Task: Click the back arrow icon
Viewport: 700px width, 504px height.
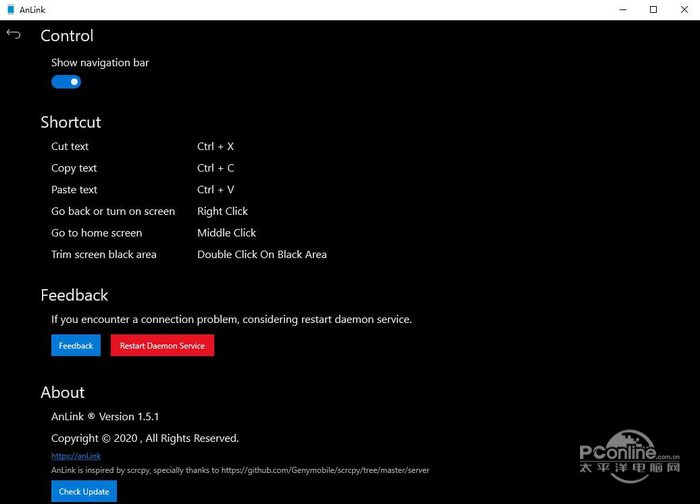Action: tap(13, 34)
